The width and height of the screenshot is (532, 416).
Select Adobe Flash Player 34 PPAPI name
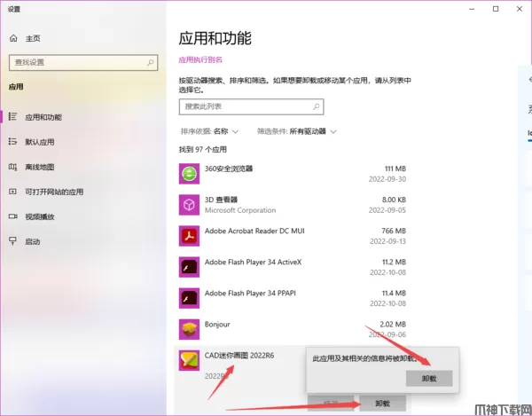[x=250, y=294]
